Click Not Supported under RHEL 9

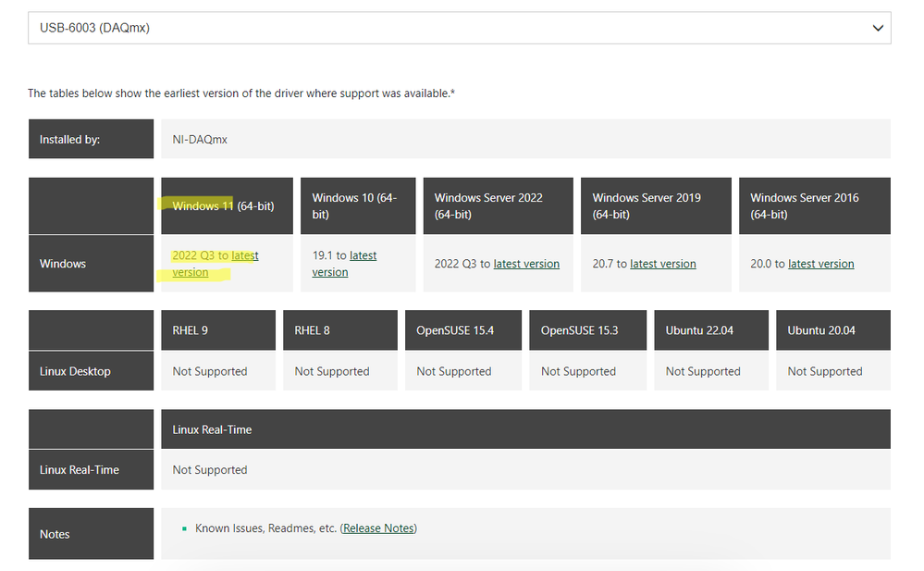(x=210, y=371)
